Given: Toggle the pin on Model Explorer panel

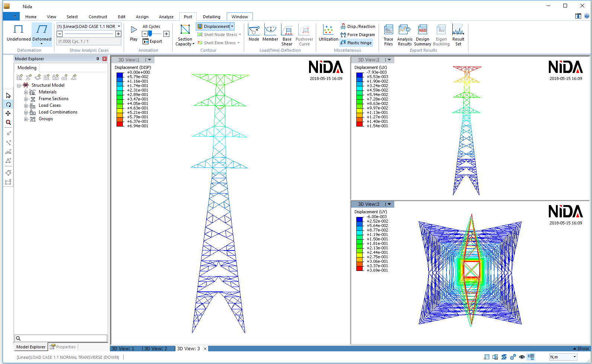Looking at the screenshot, I should [98, 59].
